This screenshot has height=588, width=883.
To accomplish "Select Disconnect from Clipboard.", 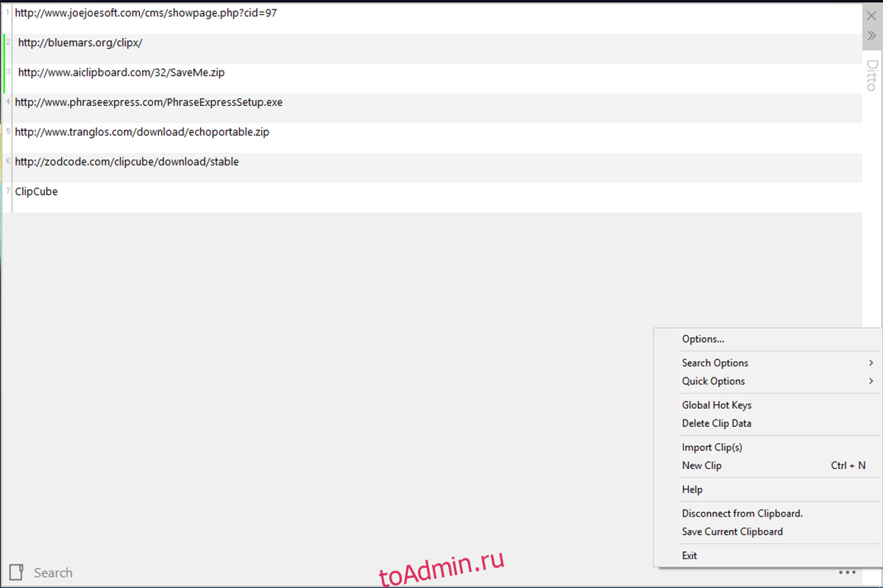I will tap(767, 514).
